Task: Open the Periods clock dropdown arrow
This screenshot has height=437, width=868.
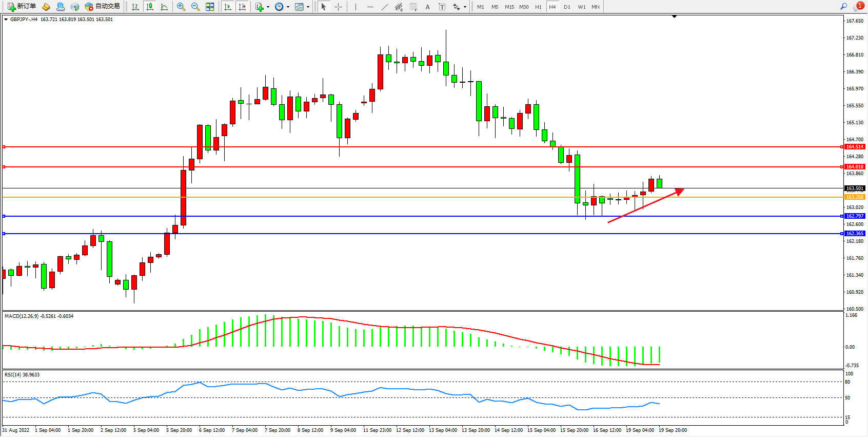Action: click(x=288, y=7)
